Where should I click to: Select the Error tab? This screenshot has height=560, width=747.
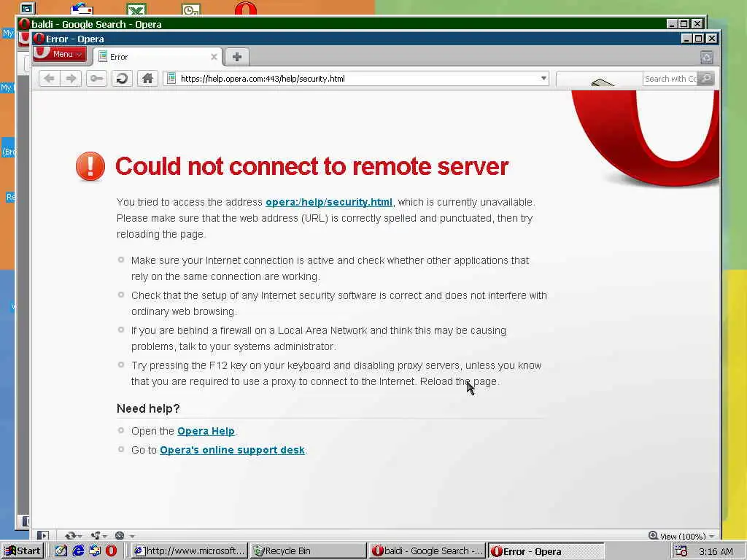[x=158, y=57]
